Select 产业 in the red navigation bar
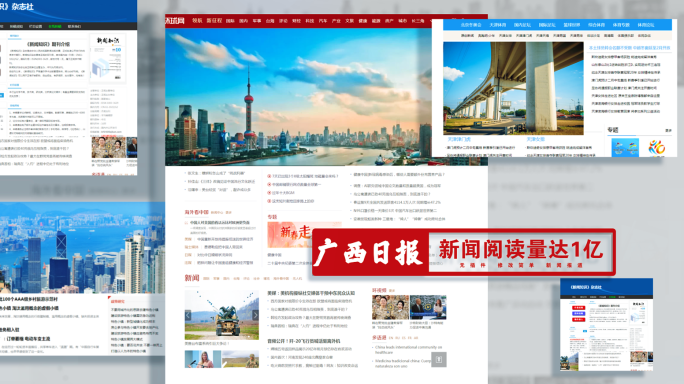Image resolution: width=684 pixels, height=384 pixels. click(336, 21)
